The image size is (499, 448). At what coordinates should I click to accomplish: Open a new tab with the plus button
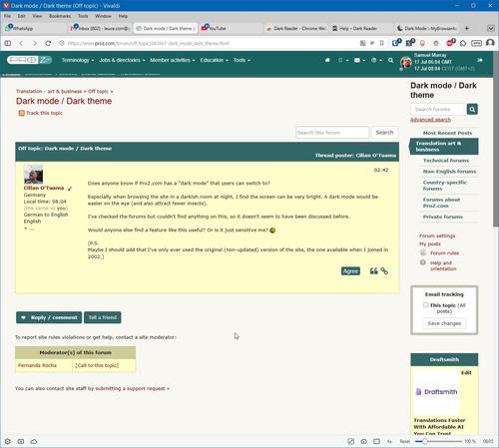[467, 28]
